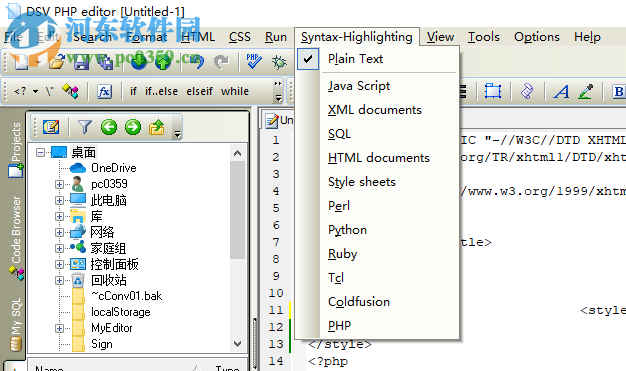626x371 pixels.
Task: Switch to the Code Browser side tab
Action: click(x=16, y=237)
